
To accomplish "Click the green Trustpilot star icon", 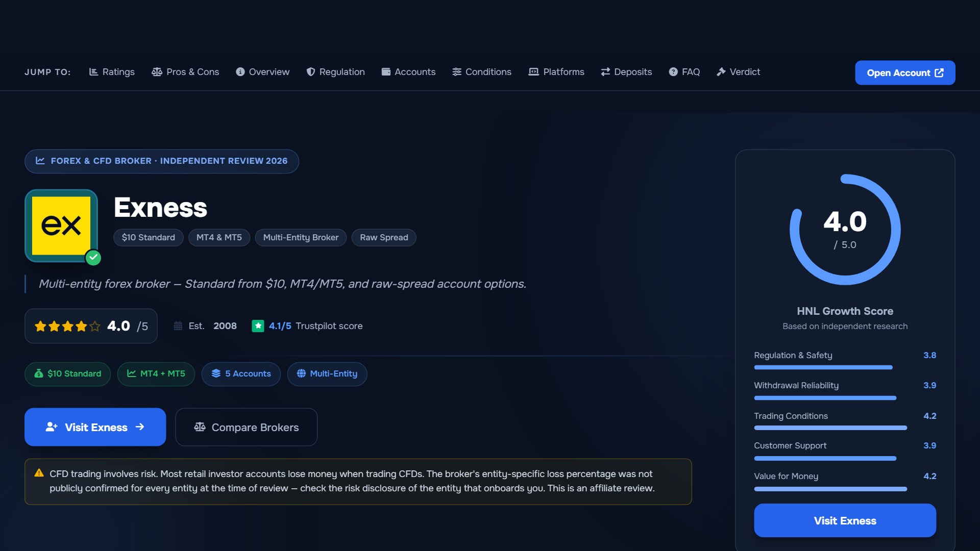I will coord(258,326).
